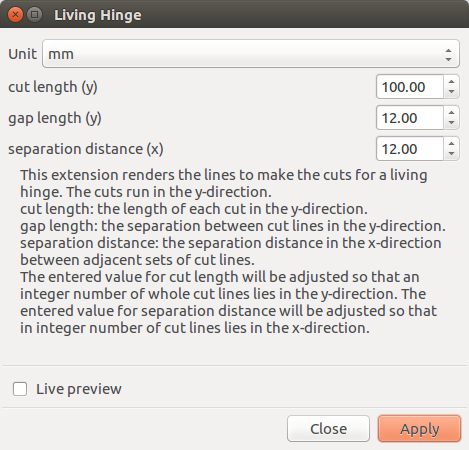
Task: Increase cut length value with up arrow
Action: [x=451, y=81]
